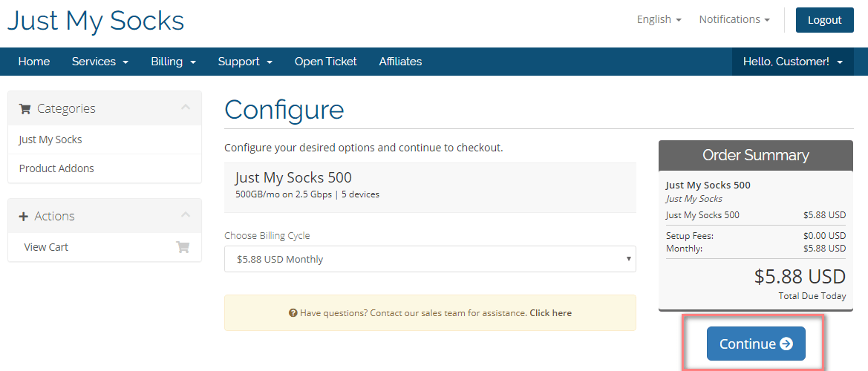Click the Logout button
868x371 pixels.
click(x=824, y=20)
